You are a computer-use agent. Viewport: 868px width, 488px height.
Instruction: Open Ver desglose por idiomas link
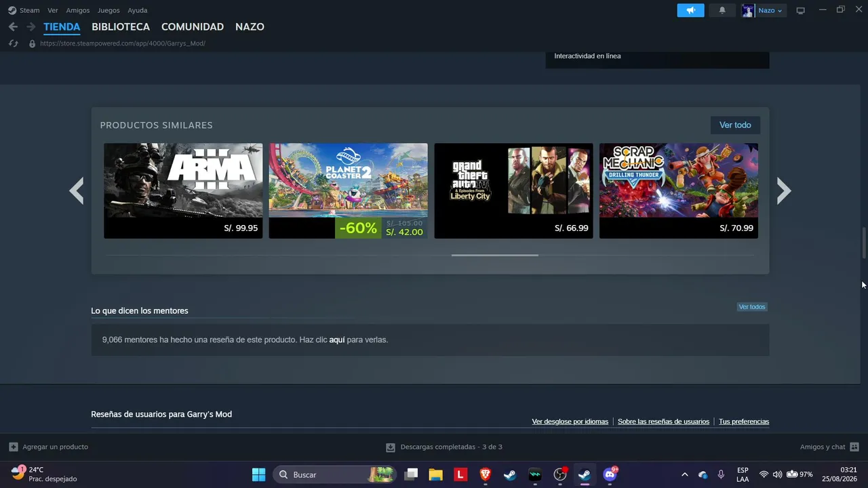570,422
